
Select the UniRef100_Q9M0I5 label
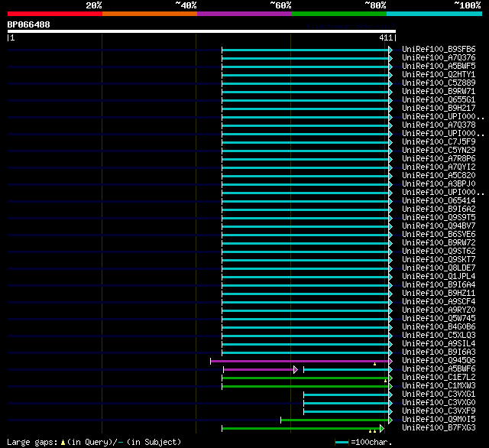tap(439, 420)
